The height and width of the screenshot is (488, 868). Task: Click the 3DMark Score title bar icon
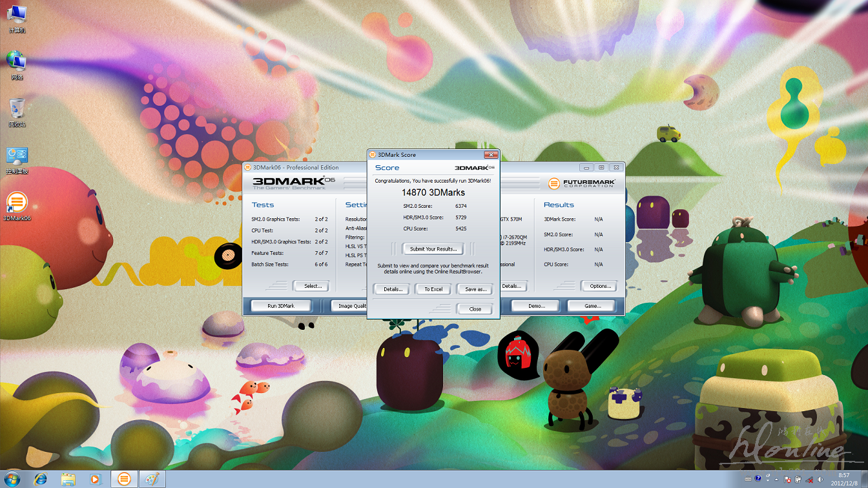click(x=373, y=155)
